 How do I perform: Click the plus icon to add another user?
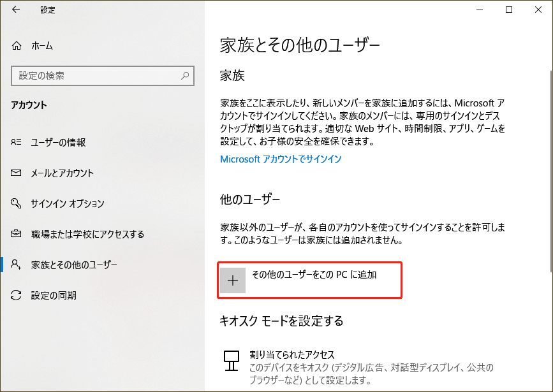(233, 280)
